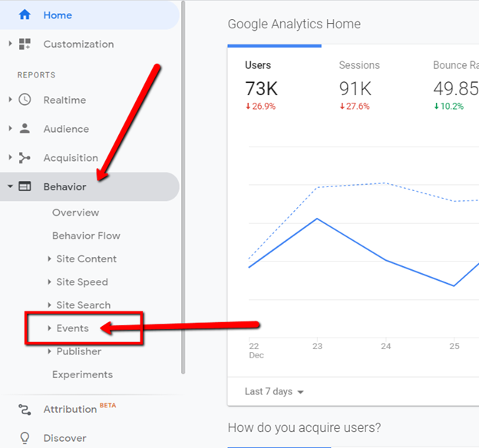Click the Discover lightbulb icon

pyautogui.click(x=25, y=438)
